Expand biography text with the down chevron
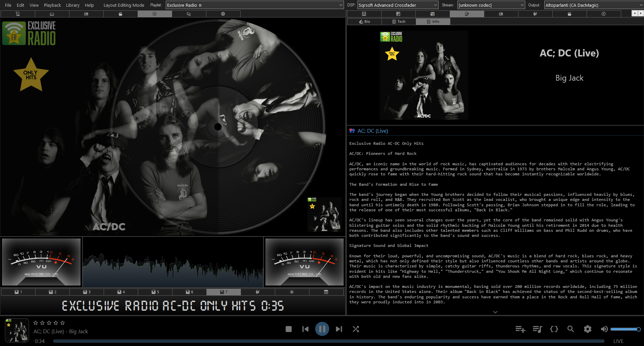The image size is (644, 346). coord(495,312)
